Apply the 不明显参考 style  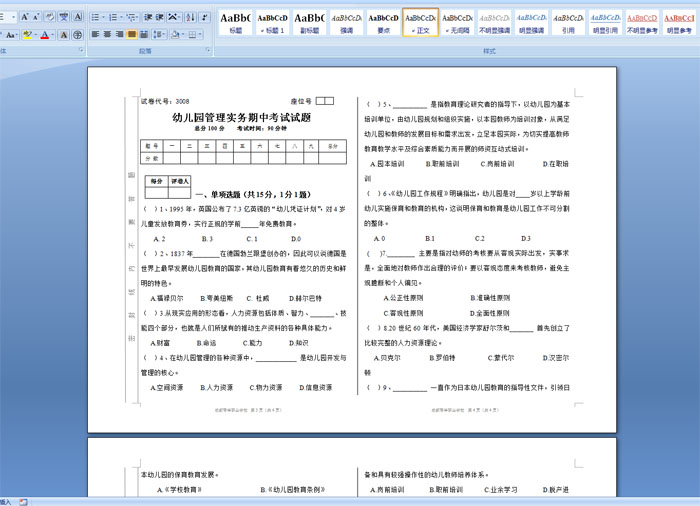(642, 23)
